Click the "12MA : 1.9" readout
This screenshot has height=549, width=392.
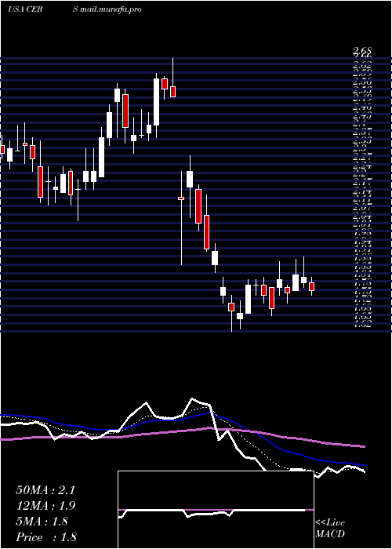click(x=45, y=506)
